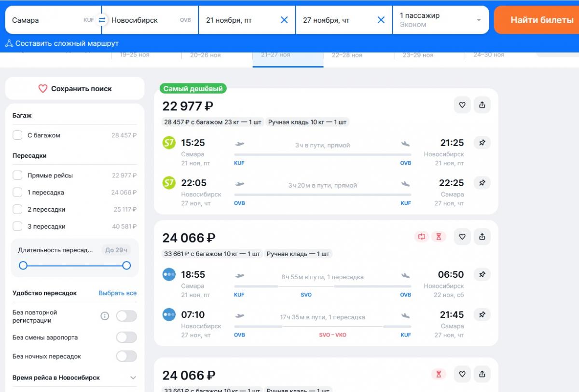The height and width of the screenshot is (392, 579).
Task: Click right handle of transfer duration slider
Action: [126, 265]
